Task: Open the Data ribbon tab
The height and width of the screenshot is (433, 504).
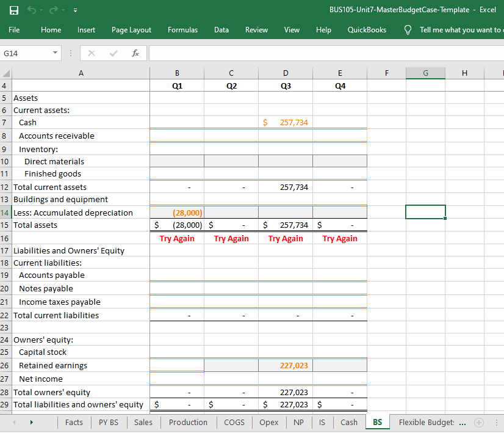Action: tap(221, 30)
